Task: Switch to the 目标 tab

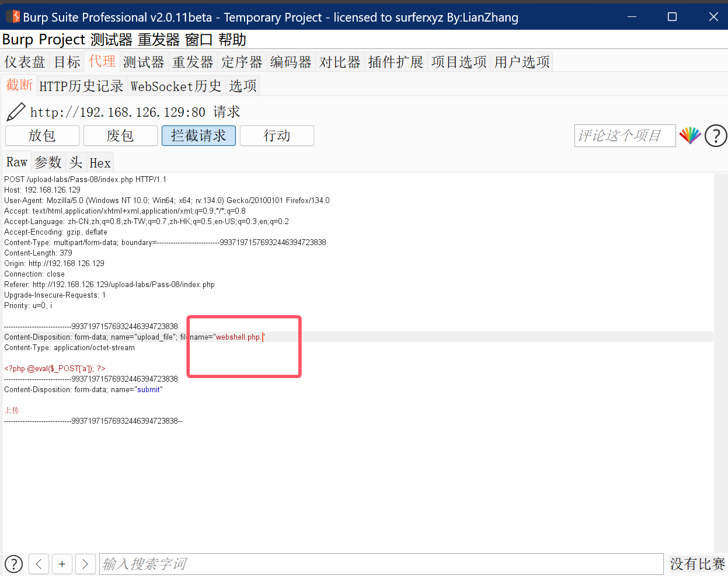Action: click(67, 62)
